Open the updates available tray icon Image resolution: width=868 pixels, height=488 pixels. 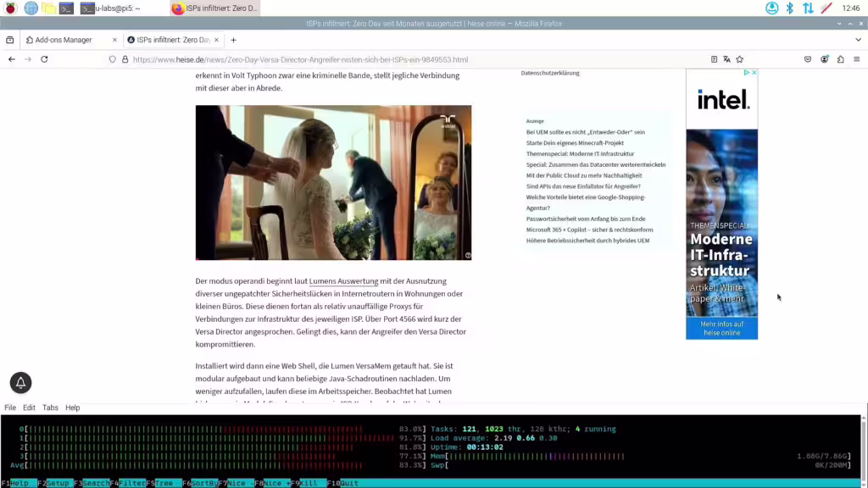point(771,8)
